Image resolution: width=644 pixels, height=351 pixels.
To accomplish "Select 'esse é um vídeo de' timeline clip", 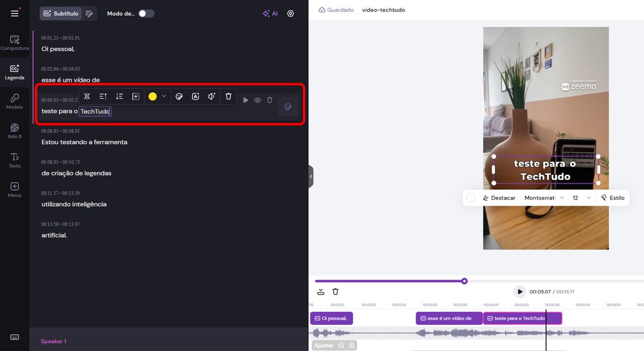I will tap(450, 318).
